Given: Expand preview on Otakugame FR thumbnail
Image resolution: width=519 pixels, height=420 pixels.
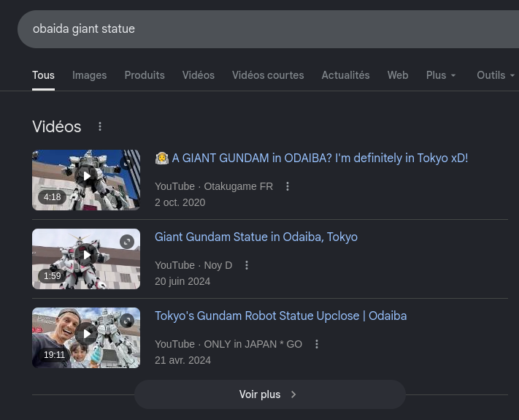Looking at the screenshot, I should [x=127, y=163].
